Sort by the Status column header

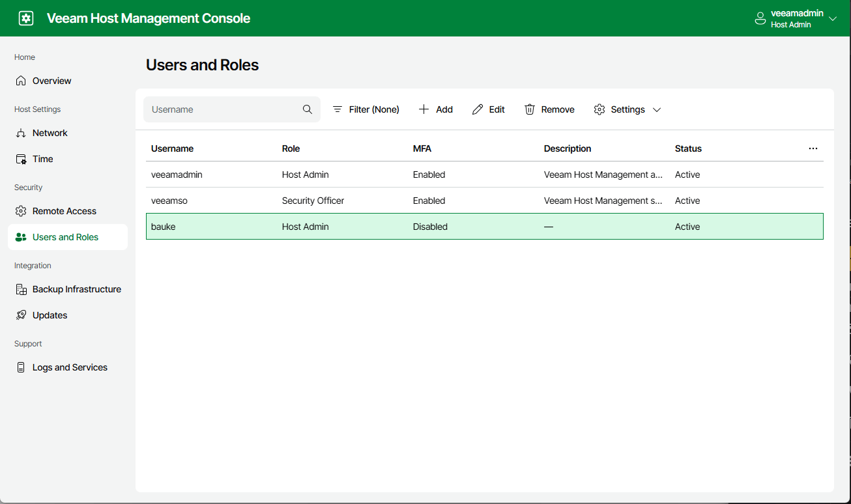click(x=688, y=148)
